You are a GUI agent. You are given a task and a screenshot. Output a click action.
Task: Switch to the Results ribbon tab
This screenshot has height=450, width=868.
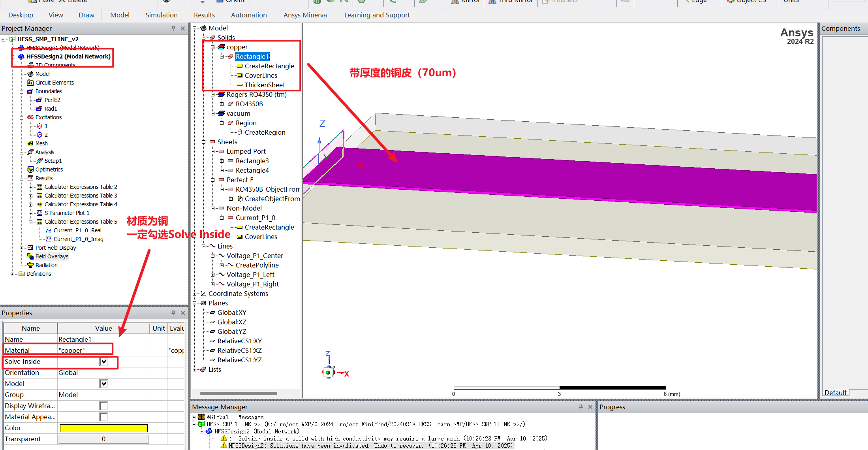click(x=204, y=15)
